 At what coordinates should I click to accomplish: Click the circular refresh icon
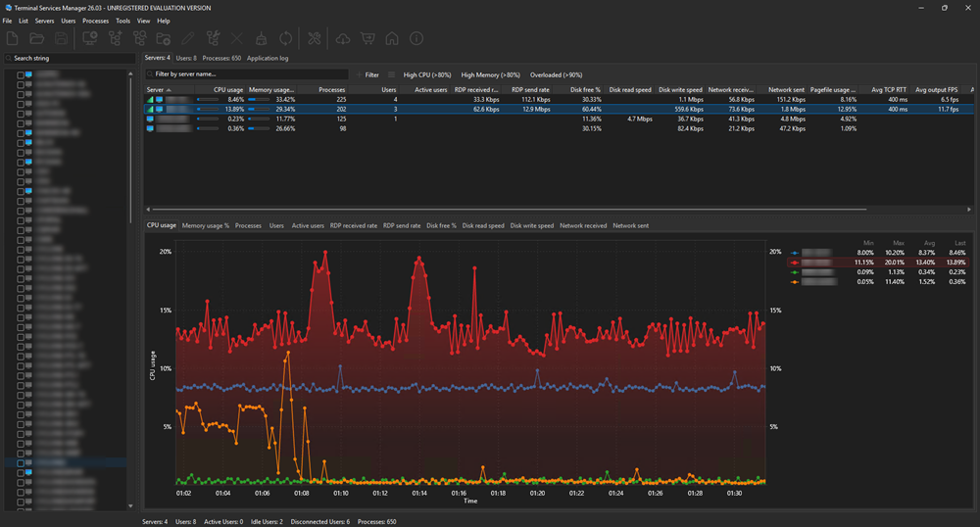pos(285,39)
